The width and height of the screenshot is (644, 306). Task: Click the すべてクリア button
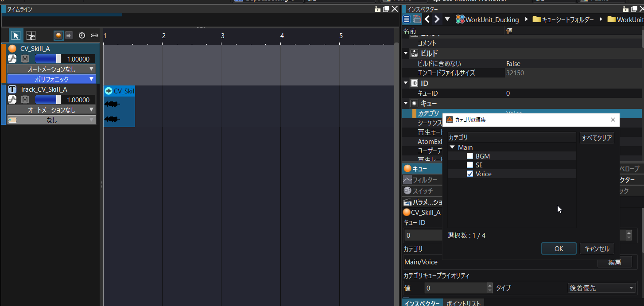click(597, 138)
